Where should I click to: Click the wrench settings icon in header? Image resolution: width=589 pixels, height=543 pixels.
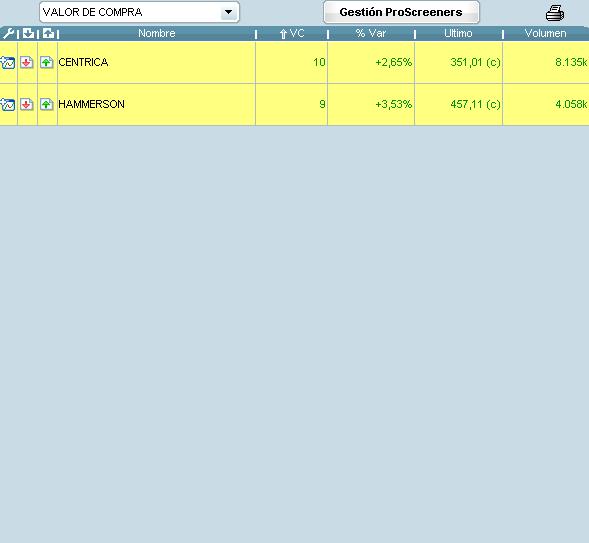(x=8, y=33)
